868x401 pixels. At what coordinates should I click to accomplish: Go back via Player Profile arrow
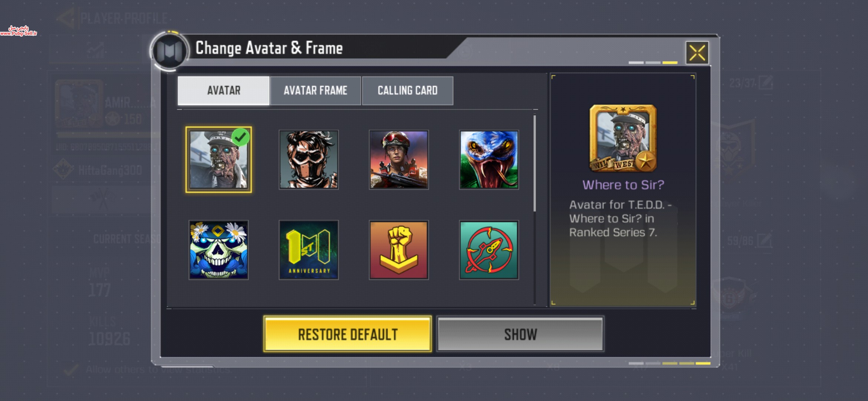67,17
